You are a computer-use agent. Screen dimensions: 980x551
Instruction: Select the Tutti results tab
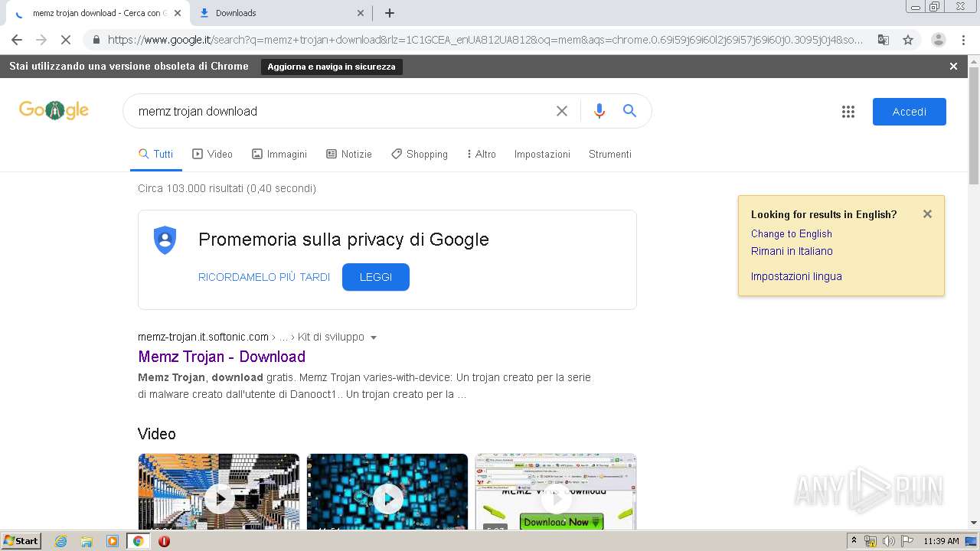156,154
